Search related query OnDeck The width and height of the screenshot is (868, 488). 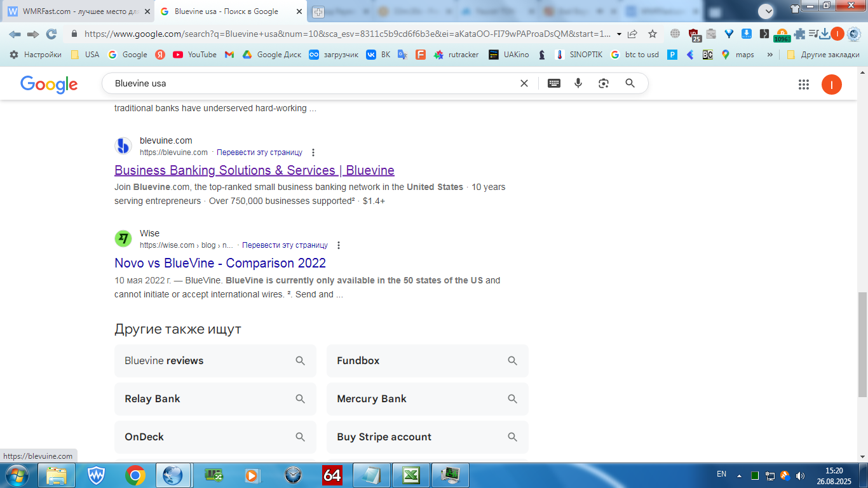215,437
